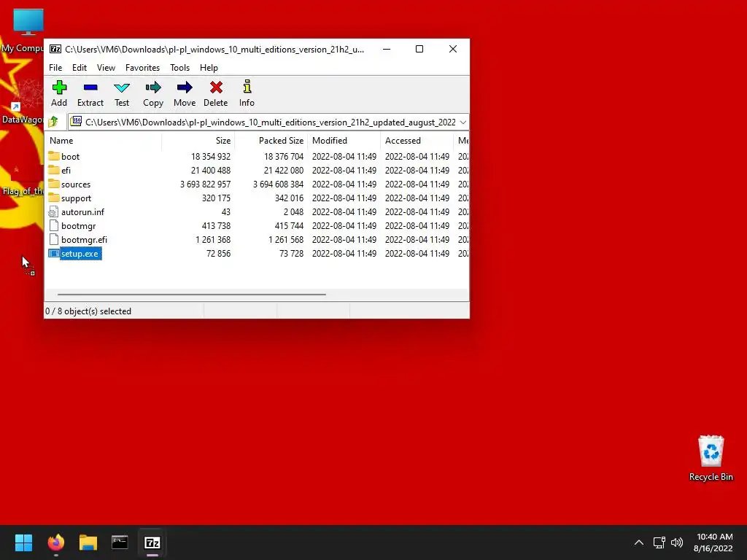Click the volume speaker tray icon

[676, 542]
